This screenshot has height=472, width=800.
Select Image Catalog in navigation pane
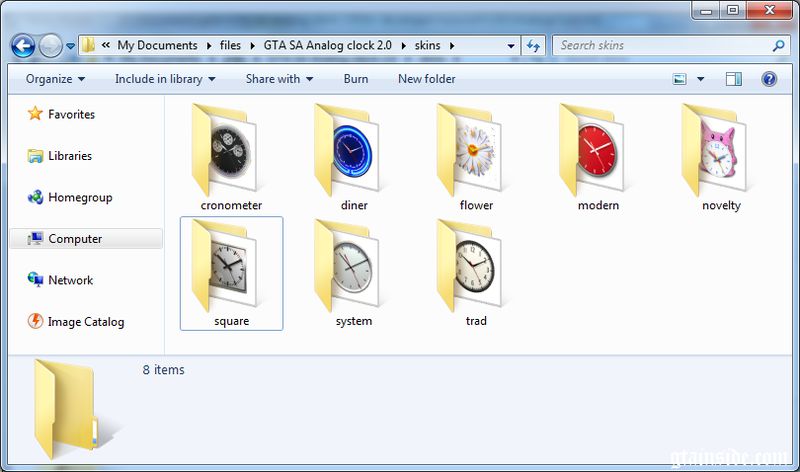[76, 321]
